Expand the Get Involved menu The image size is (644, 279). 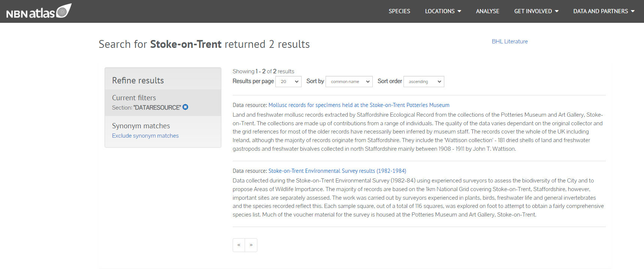coord(536,11)
